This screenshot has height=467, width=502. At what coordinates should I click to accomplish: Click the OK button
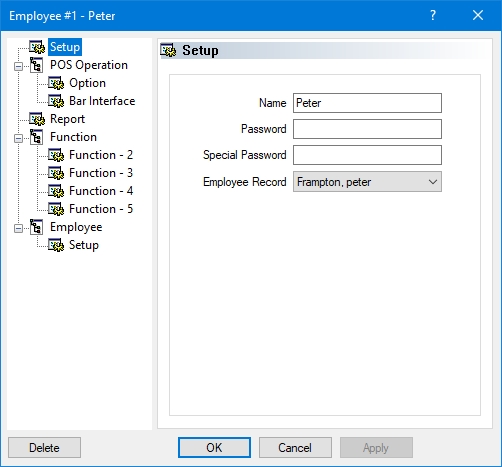click(214, 448)
